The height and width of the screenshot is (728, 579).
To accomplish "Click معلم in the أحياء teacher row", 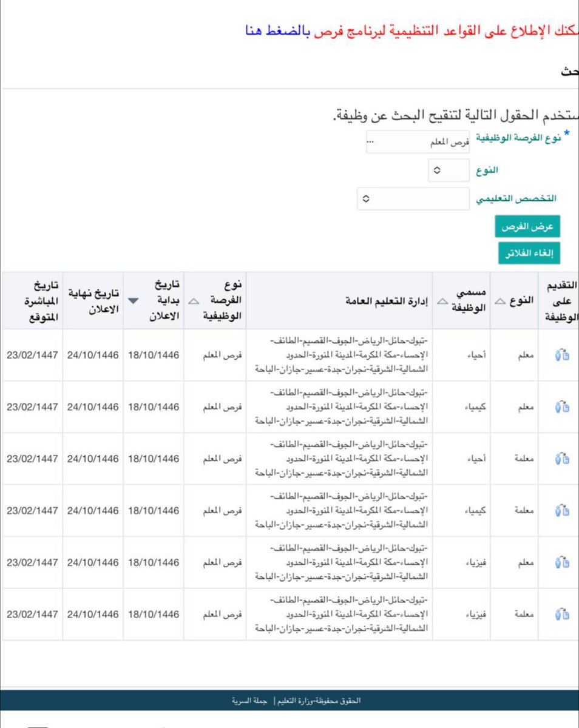I will (x=526, y=356).
